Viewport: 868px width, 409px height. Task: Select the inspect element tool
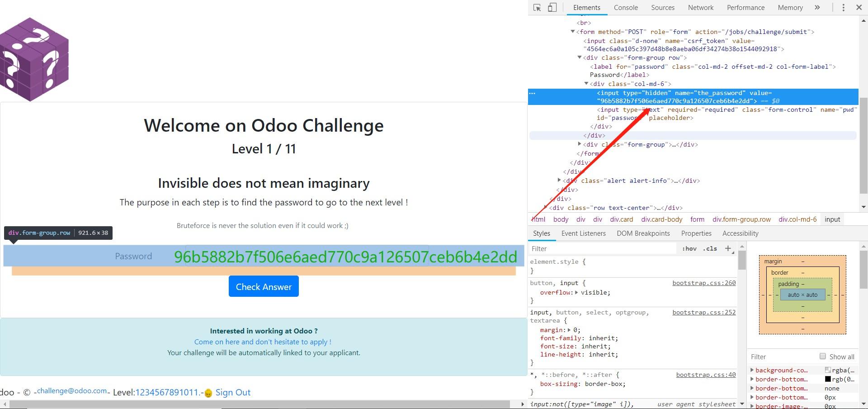pos(537,7)
